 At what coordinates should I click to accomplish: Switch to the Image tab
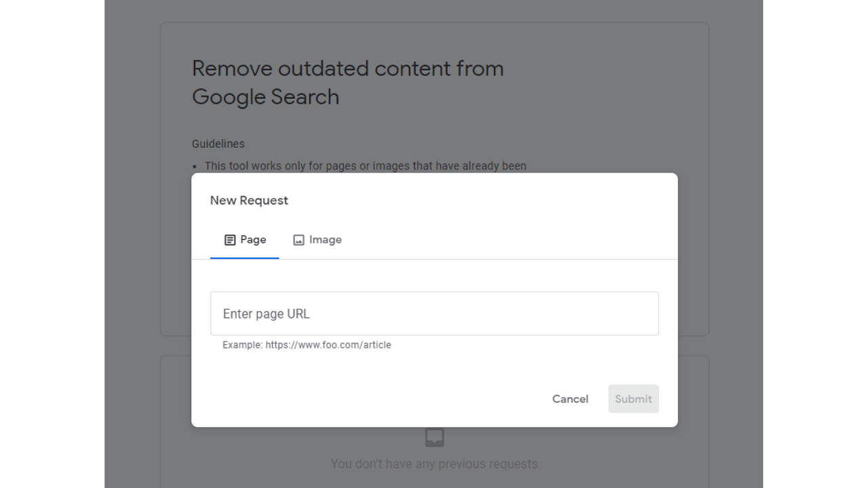[x=317, y=239]
